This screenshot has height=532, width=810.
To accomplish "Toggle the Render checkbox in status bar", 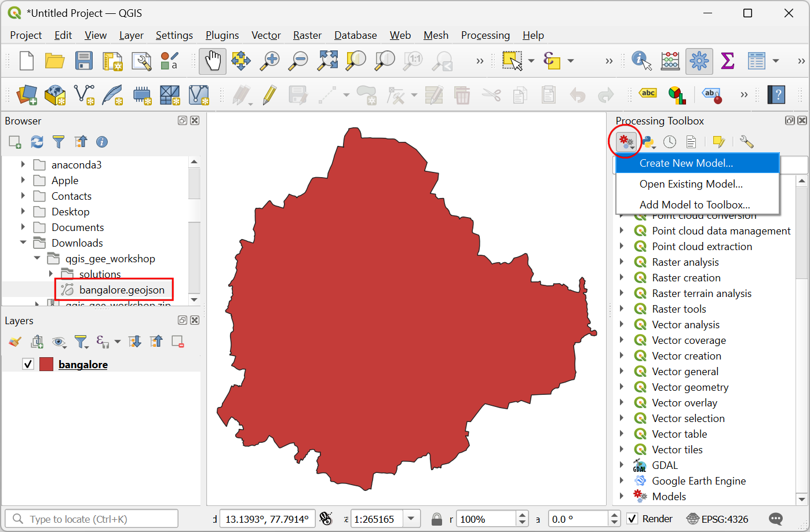I will tap(633, 519).
